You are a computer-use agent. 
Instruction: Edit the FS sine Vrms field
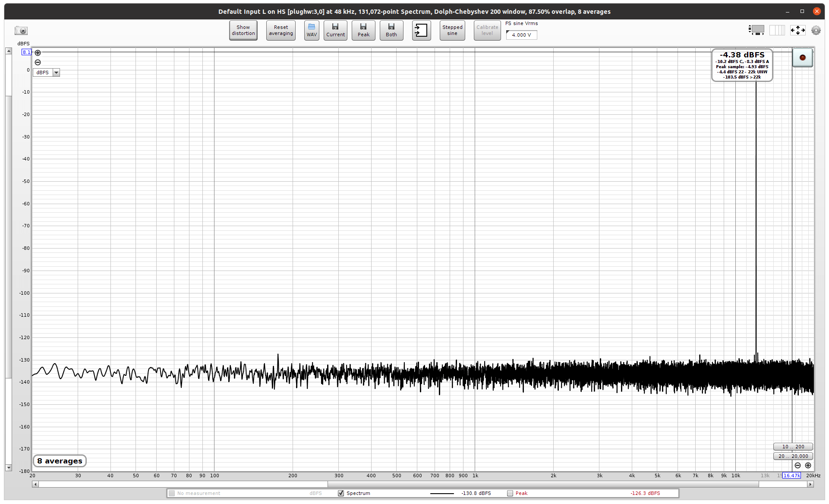point(521,35)
